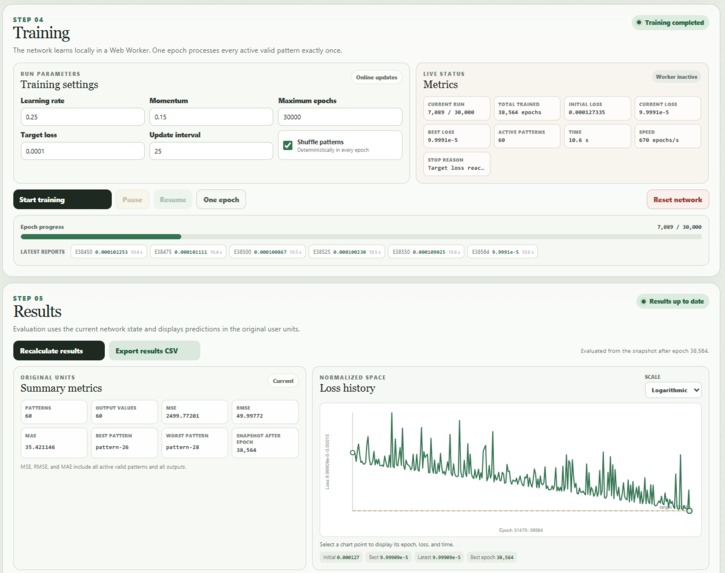
Task: Click the MSE 2499.77201 summary card
Action: tap(195, 412)
